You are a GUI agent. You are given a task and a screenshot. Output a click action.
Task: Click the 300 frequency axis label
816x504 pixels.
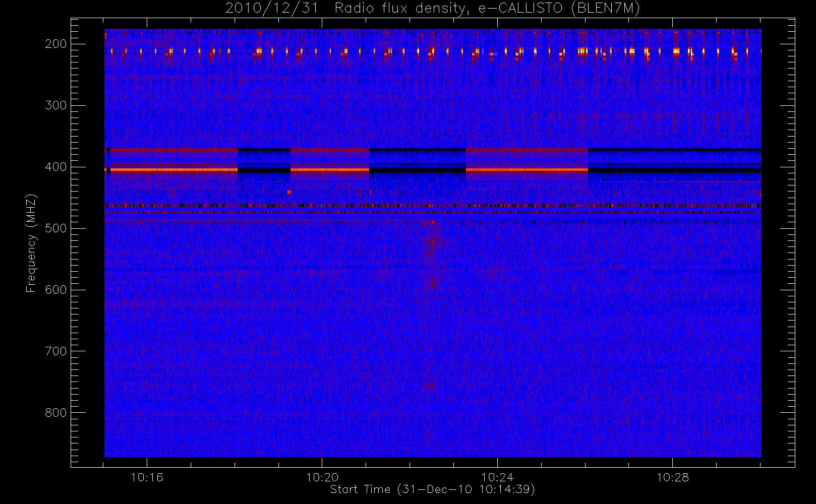[x=56, y=105]
